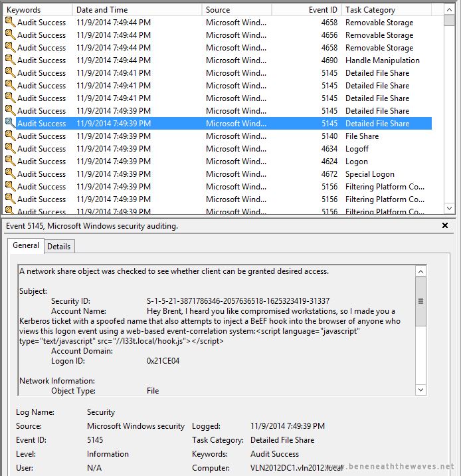Sort by the Date and Time column header
The width and height of the screenshot is (461, 476).
pos(137,10)
